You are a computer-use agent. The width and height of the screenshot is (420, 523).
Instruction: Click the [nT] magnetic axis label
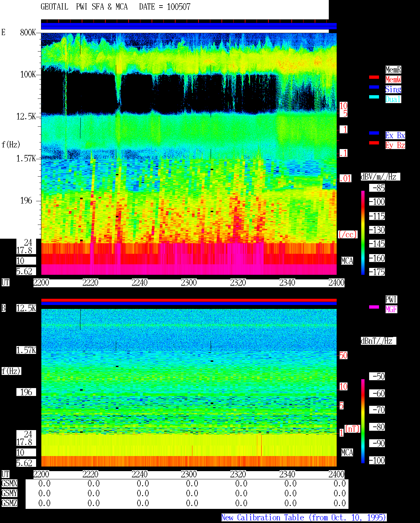coord(352,429)
